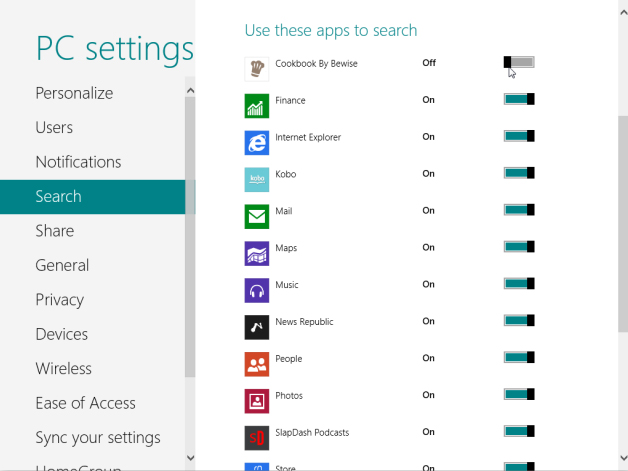Viewport: 628px width, 471px height.
Task: Click main pane scroll down arrow
Action: tap(623, 457)
